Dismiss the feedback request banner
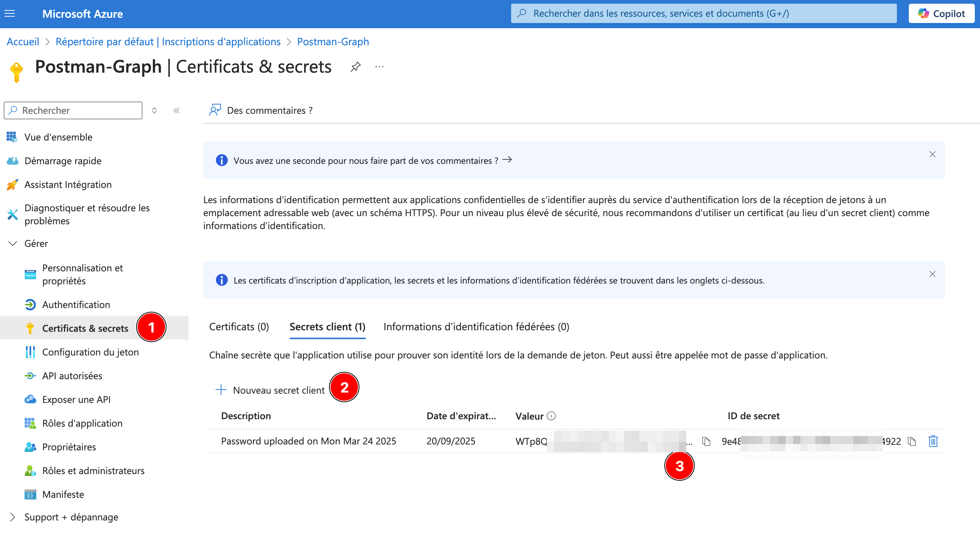This screenshot has width=980, height=556. (932, 154)
